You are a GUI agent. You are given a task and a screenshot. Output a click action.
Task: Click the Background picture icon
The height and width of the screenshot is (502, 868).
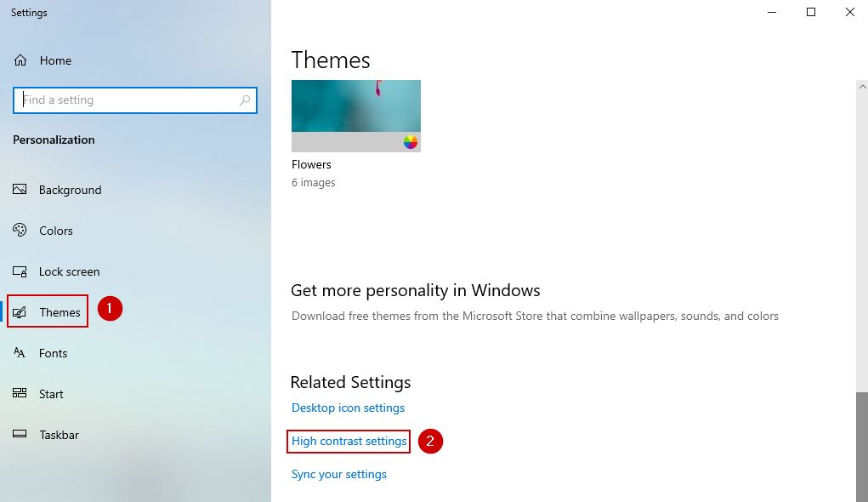pos(20,190)
